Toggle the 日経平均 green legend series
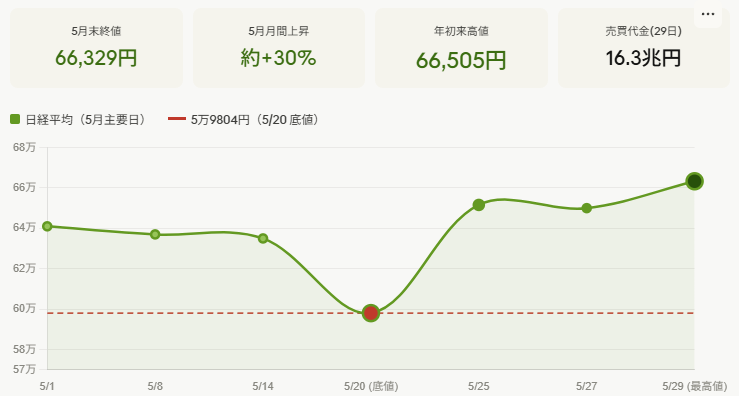 click(79, 120)
